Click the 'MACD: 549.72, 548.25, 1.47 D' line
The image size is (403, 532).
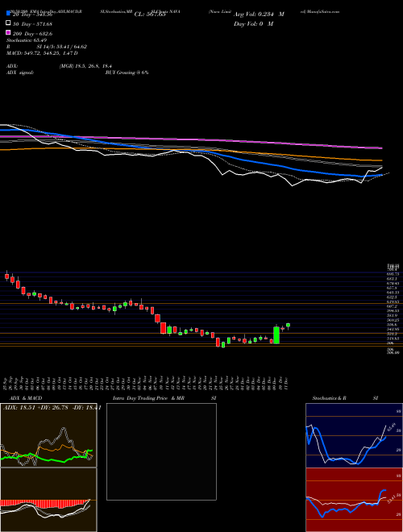[42, 53]
